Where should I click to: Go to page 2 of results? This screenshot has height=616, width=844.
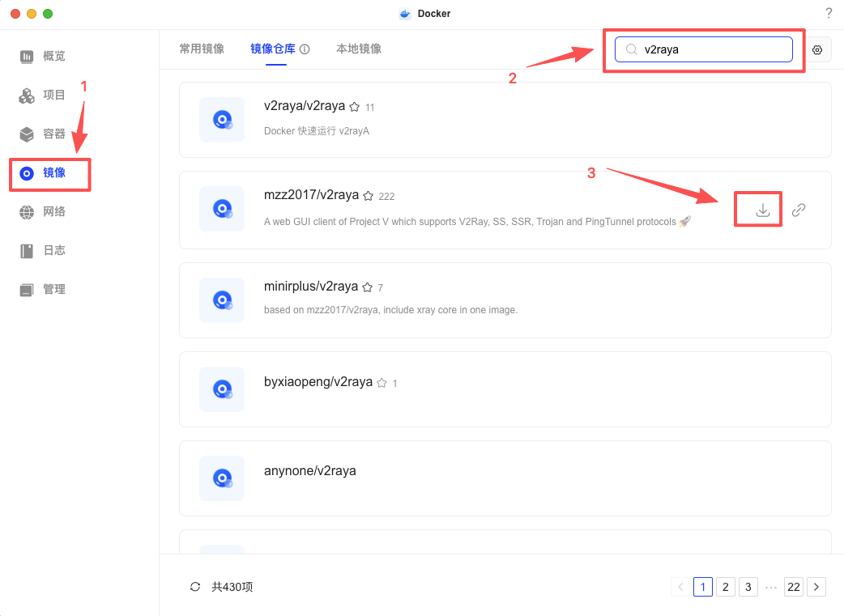point(726,587)
